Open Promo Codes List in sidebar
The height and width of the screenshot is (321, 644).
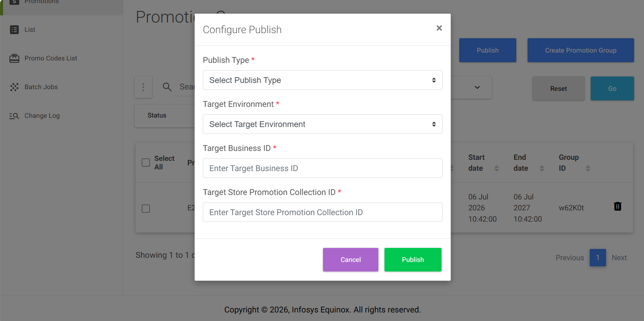click(x=51, y=58)
